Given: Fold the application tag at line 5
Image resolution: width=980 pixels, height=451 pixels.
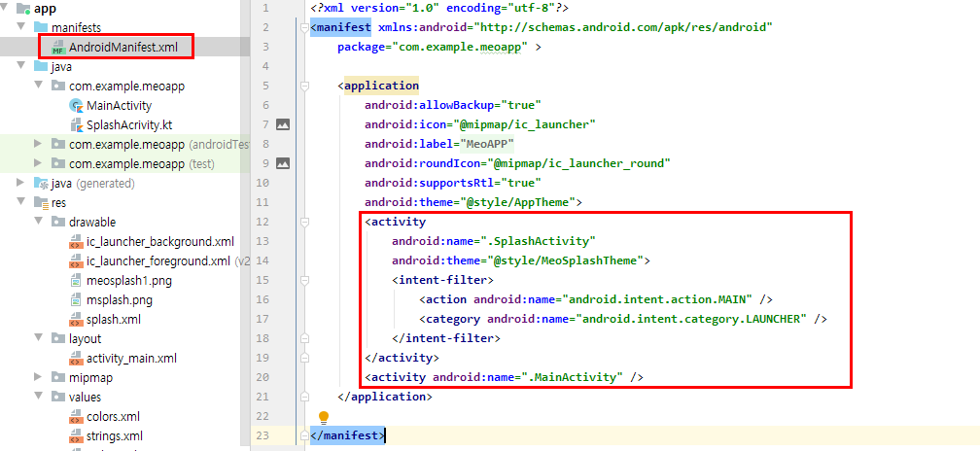Looking at the screenshot, I should coord(305,86).
